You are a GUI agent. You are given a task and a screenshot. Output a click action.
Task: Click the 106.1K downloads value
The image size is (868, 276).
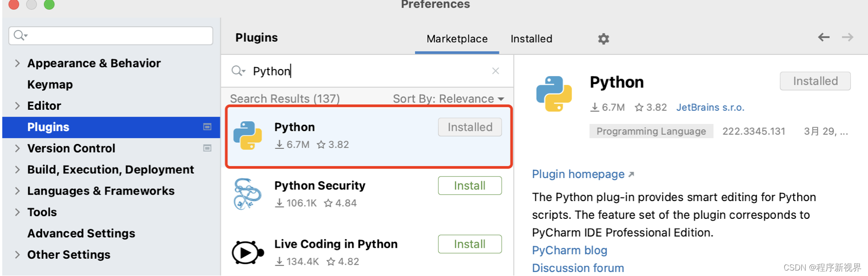(301, 203)
